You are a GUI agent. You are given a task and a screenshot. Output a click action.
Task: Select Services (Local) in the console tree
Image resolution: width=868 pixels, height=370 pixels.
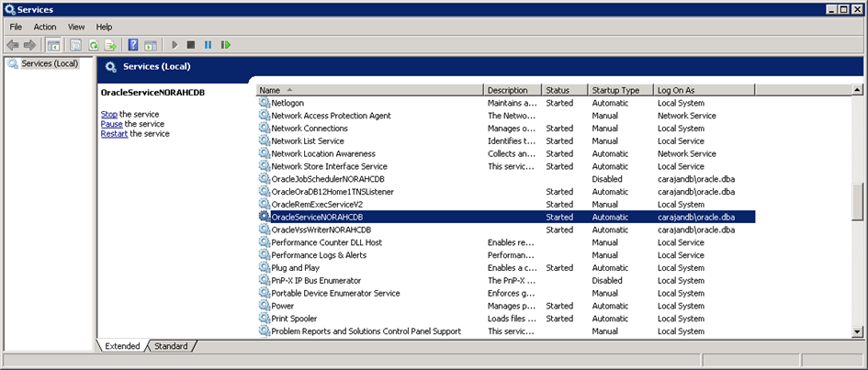point(50,63)
